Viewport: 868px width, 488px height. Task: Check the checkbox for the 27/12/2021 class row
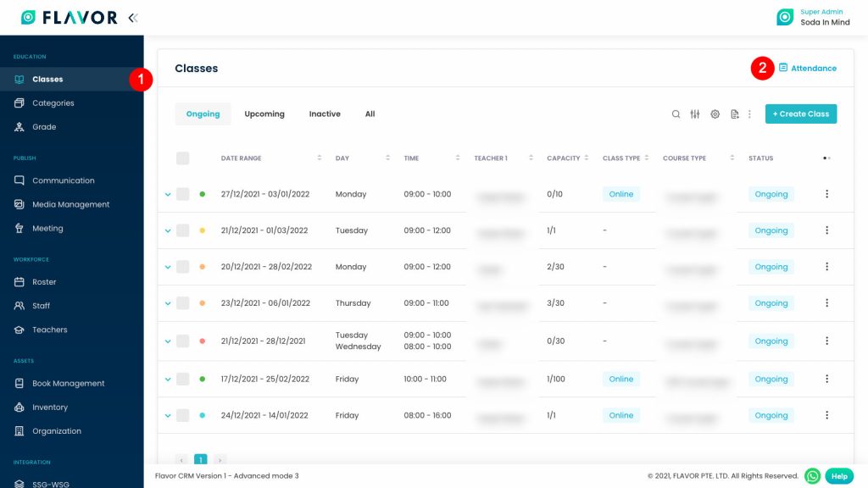[x=183, y=193]
